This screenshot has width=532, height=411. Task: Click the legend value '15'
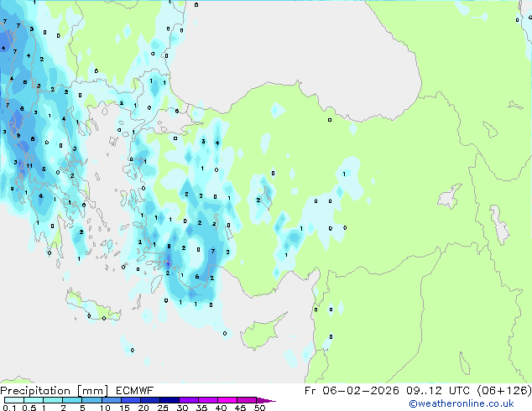pos(124,408)
